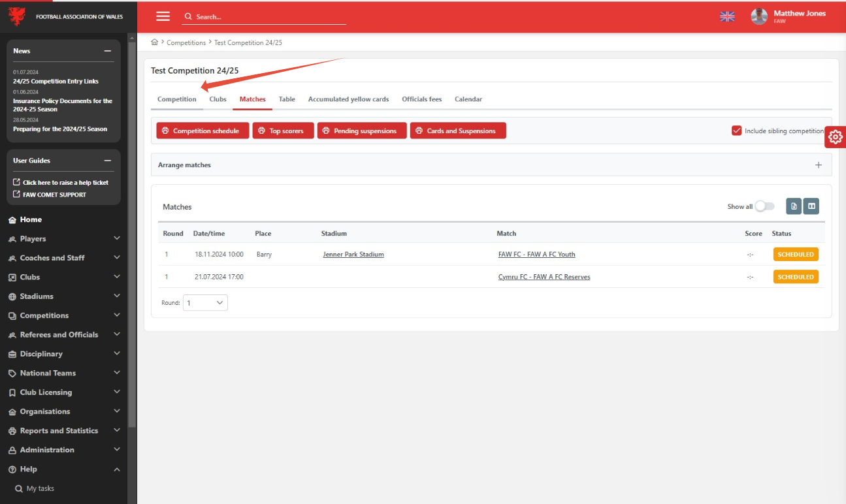
Task: Click the Referees and Officials sidebar icon
Action: click(x=12, y=335)
